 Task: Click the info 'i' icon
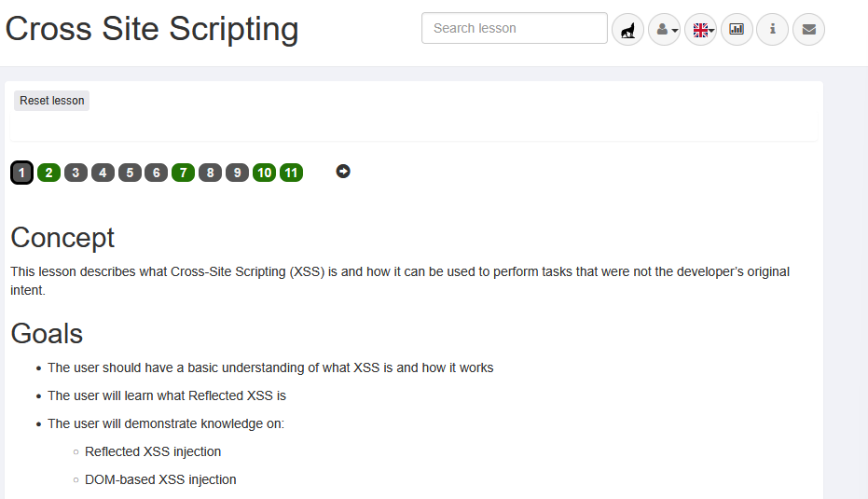(x=772, y=29)
